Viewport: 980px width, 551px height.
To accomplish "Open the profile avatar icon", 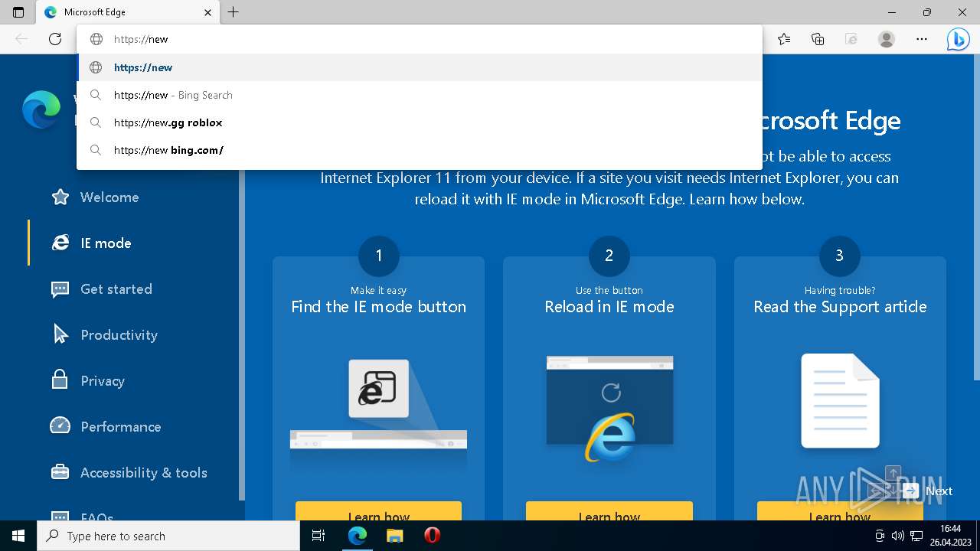I will coord(887,39).
